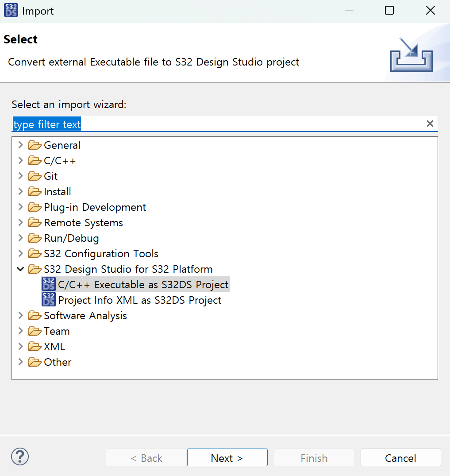Expand the Git category

pos(20,176)
